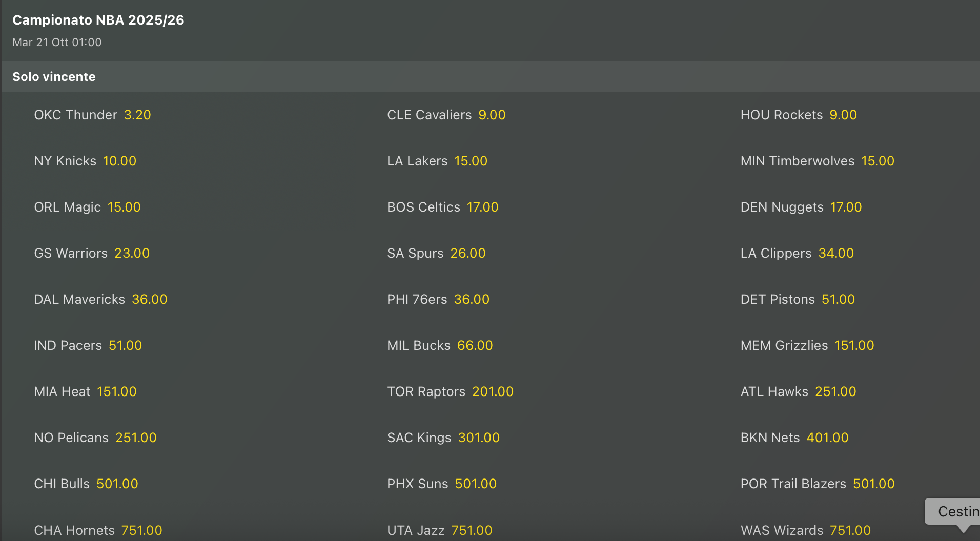Open Campionato NBA 2025/26 event title
980x541 pixels.
point(98,20)
